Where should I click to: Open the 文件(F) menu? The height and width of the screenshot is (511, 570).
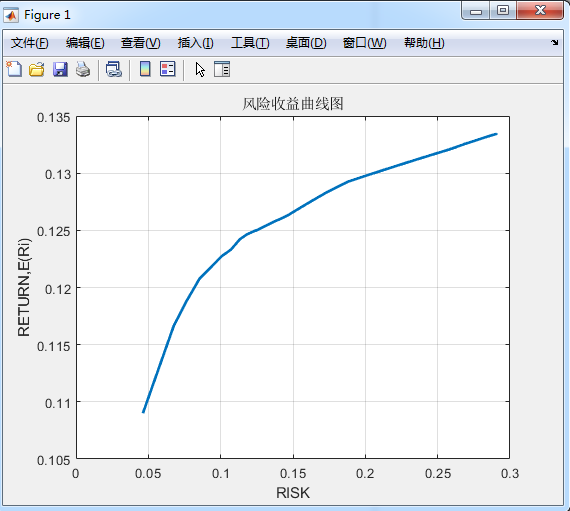pos(29,43)
